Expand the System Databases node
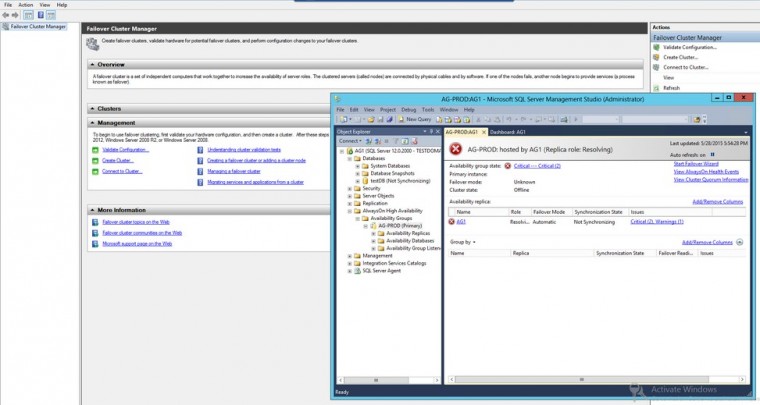 pyautogui.click(x=358, y=167)
